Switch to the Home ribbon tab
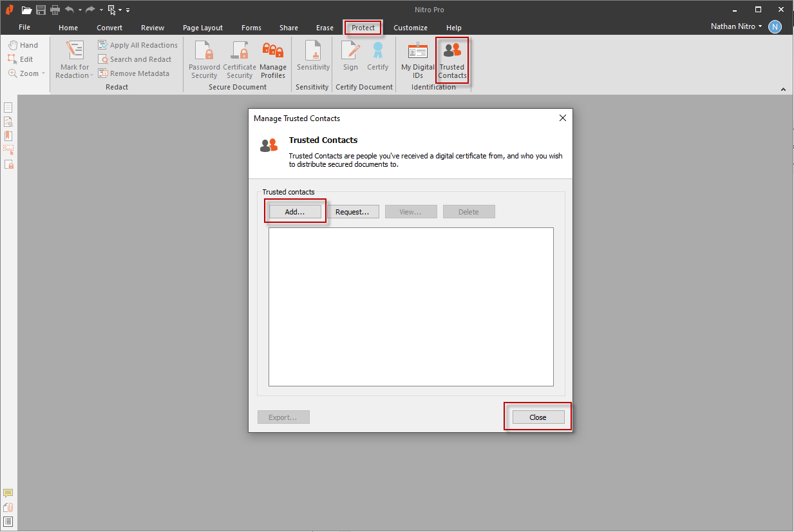The height and width of the screenshot is (532, 794). pos(68,28)
